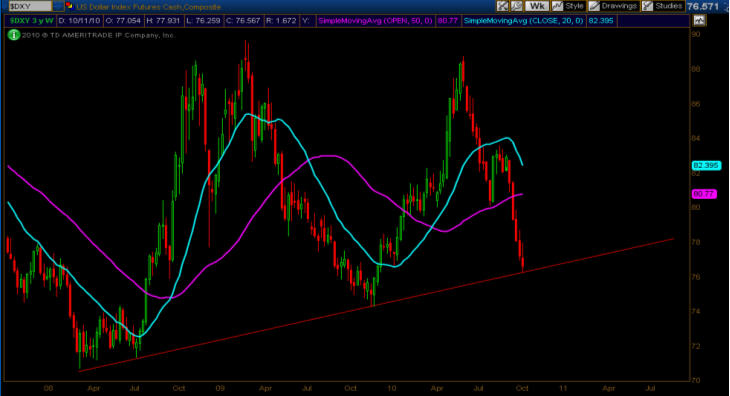730x396 pixels.
Task: Click the Oct label at right of time axis
Action: (521, 388)
